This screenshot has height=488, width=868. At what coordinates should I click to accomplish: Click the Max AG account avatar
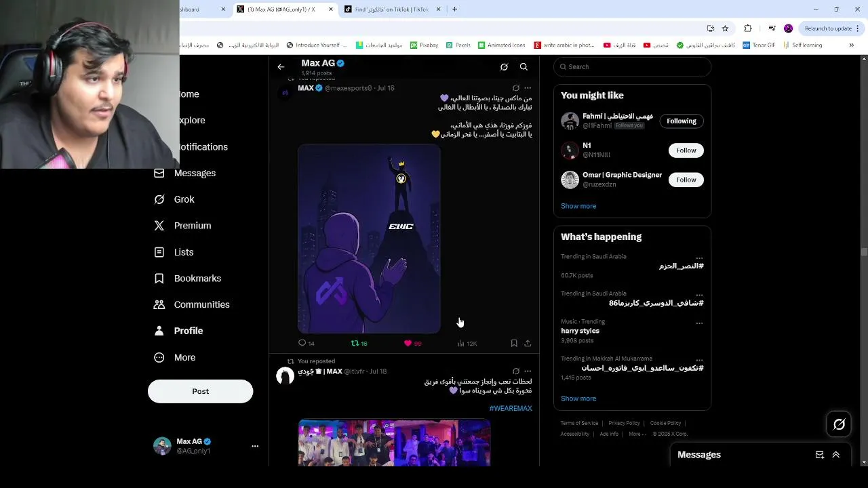[162, 446]
